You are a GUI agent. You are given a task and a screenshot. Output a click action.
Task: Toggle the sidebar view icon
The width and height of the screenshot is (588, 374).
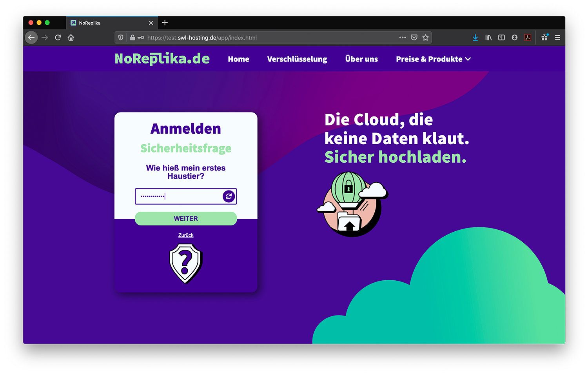tap(501, 38)
